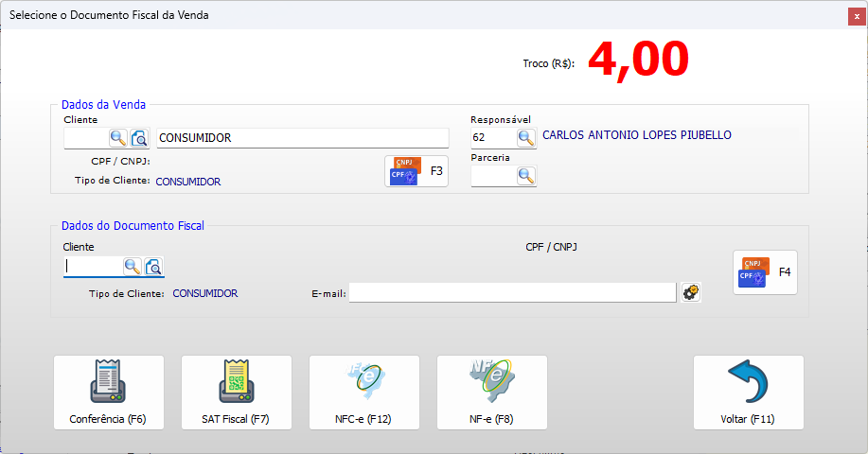Close the fiscal document selection window
Viewport: 868px width, 454px height.
[857, 16]
